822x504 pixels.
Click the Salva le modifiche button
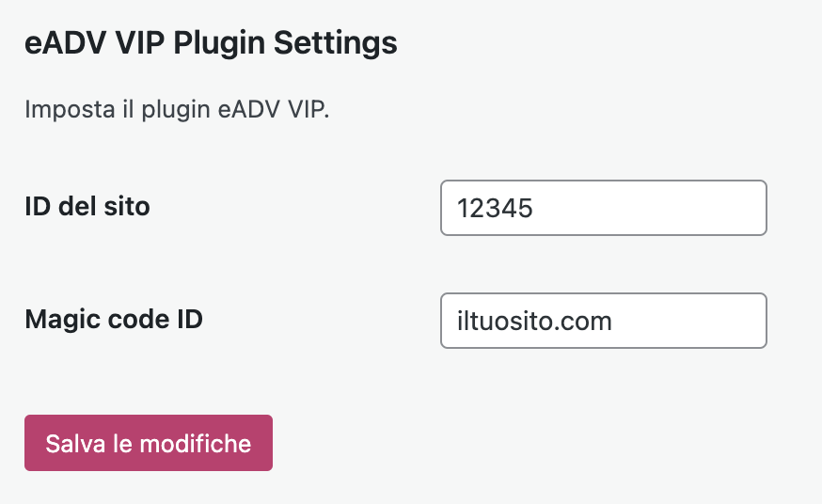point(149,443)
